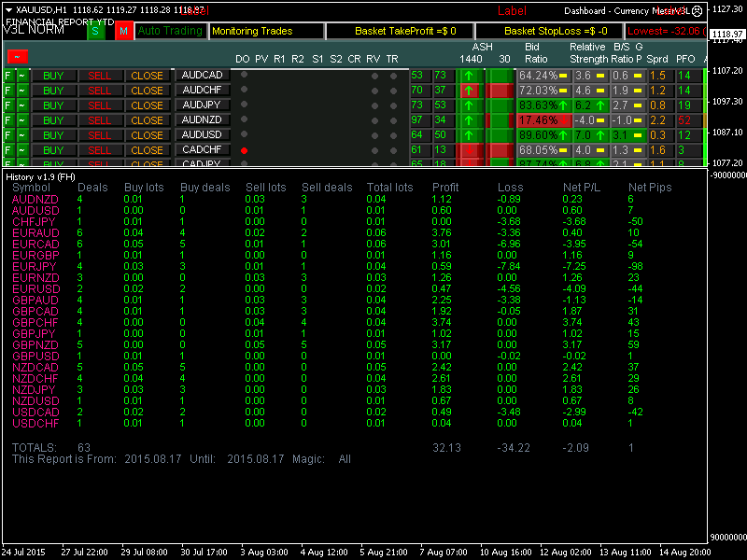
Task: Click the 3 Aug 03:00 time axis label
Action: click(264, 553)
